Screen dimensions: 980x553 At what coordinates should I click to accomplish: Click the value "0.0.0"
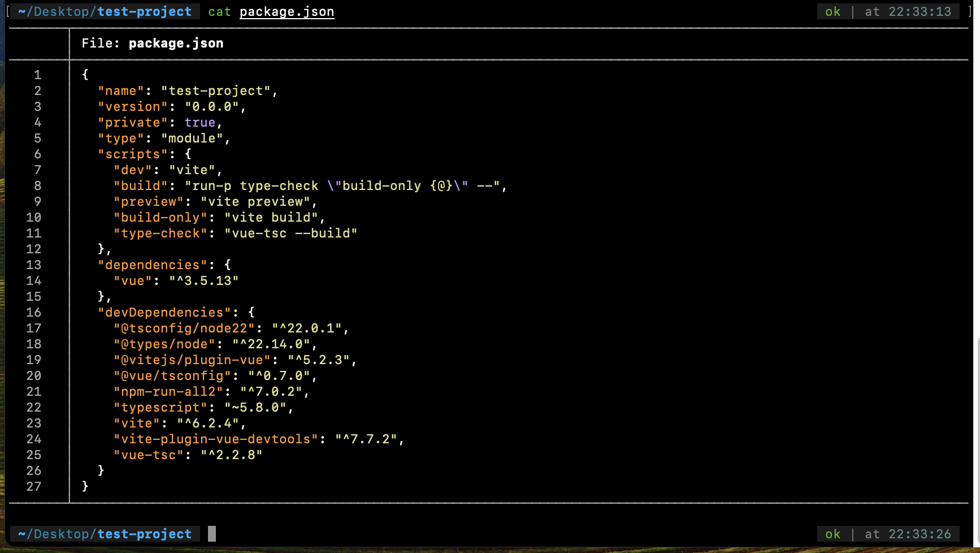[x=212, y=107]
